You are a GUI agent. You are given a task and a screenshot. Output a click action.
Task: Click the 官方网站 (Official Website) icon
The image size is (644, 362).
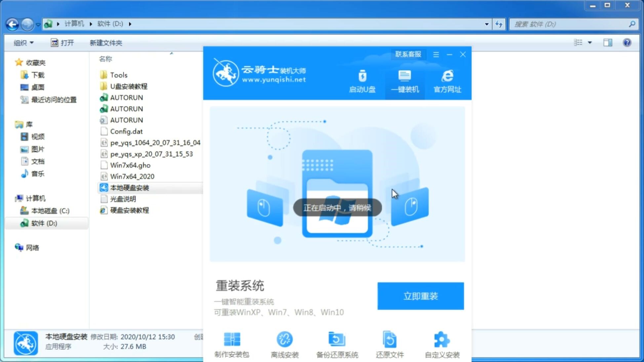pyautogui.click(x=447, y=81)
